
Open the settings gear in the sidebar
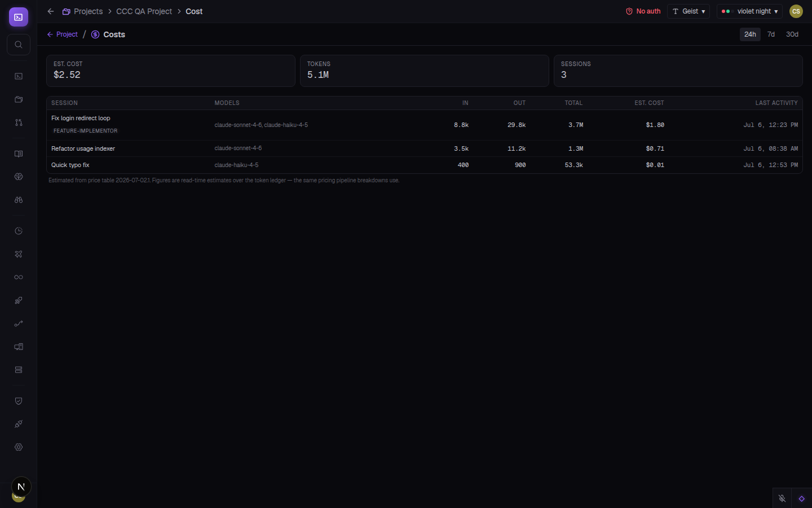pyautogui.click(x=19, y=447)
